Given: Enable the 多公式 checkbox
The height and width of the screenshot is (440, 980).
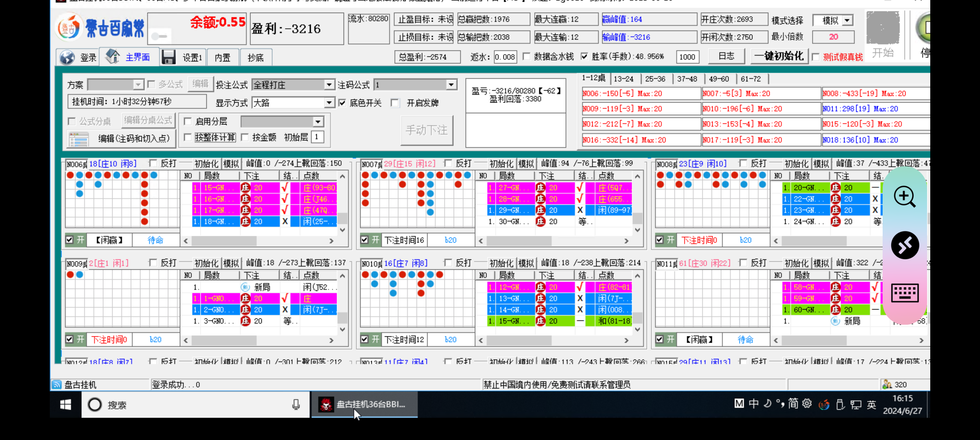Looking at the screenshot, I should (152, 84).
